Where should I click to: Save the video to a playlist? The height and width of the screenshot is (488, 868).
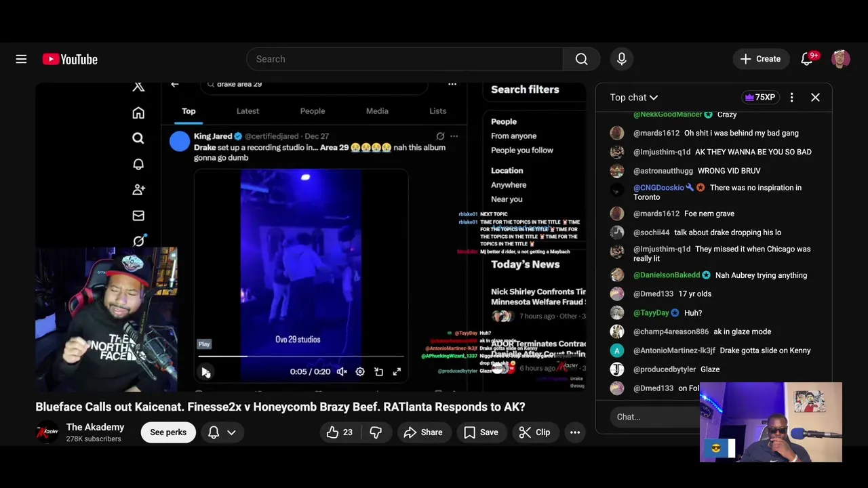(481, 432)
